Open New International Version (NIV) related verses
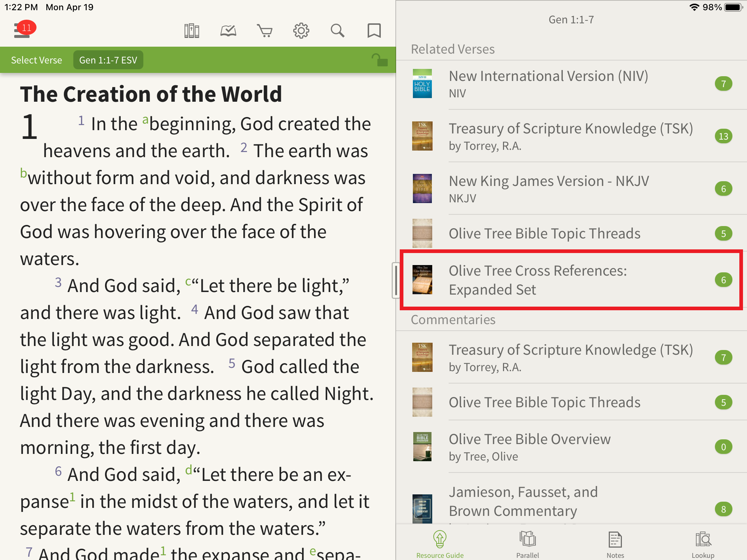This screenshot has height=560, width=747. 572,84
